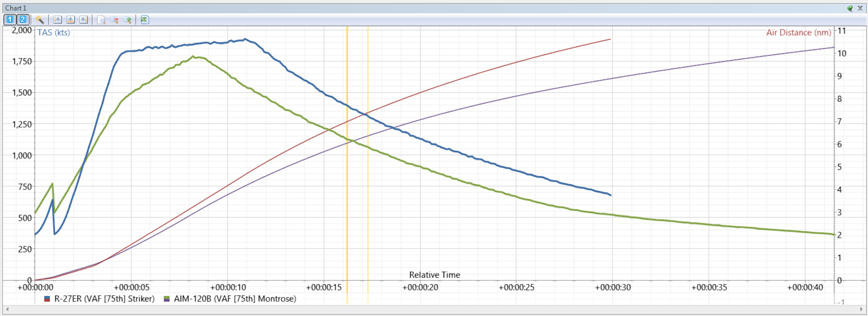Image resolution: width=868 pixels, height=316 pixels.
Task: Click the horizontal scrollbar right arrow
Action: (861, 310)
